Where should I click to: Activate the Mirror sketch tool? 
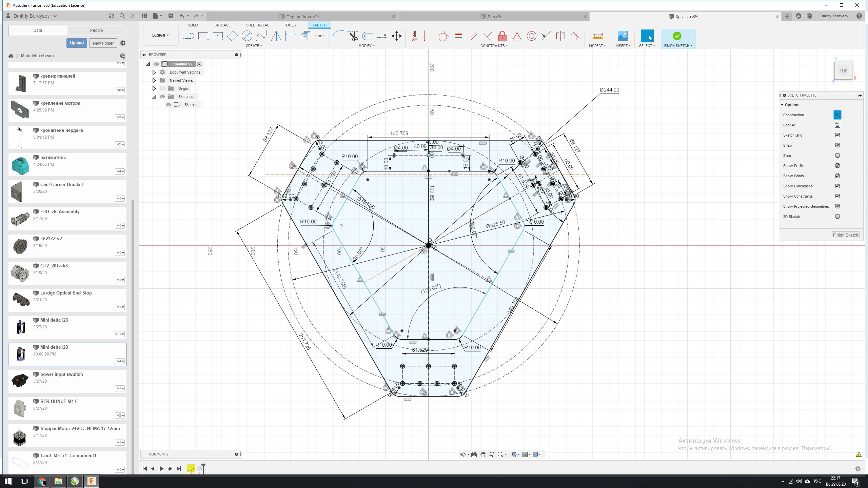click(276, 36)
